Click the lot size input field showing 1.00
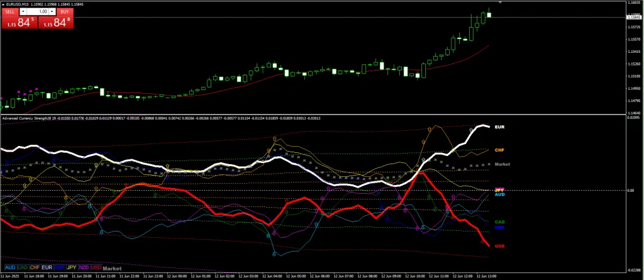This screenshot has width=644, height=280. (39, 11)
